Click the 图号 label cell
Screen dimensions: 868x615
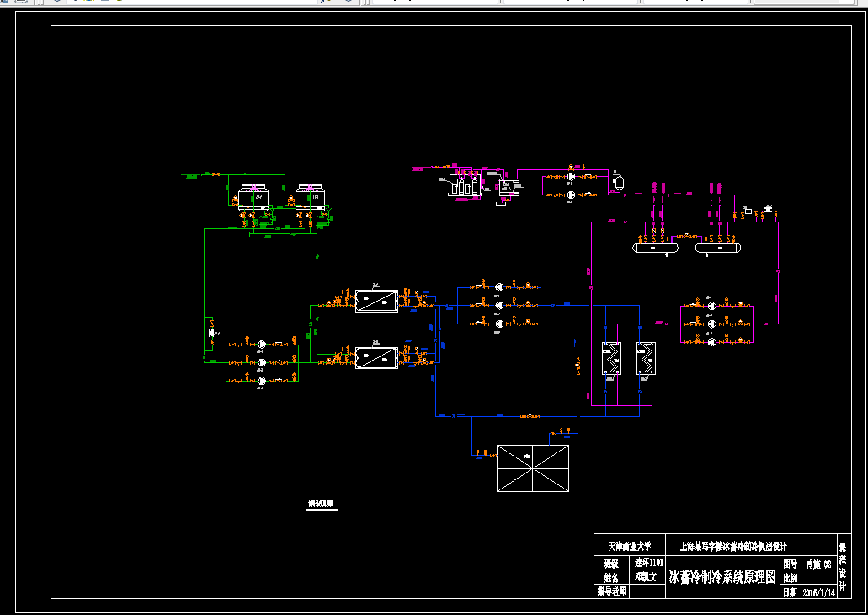pos(790,564)
